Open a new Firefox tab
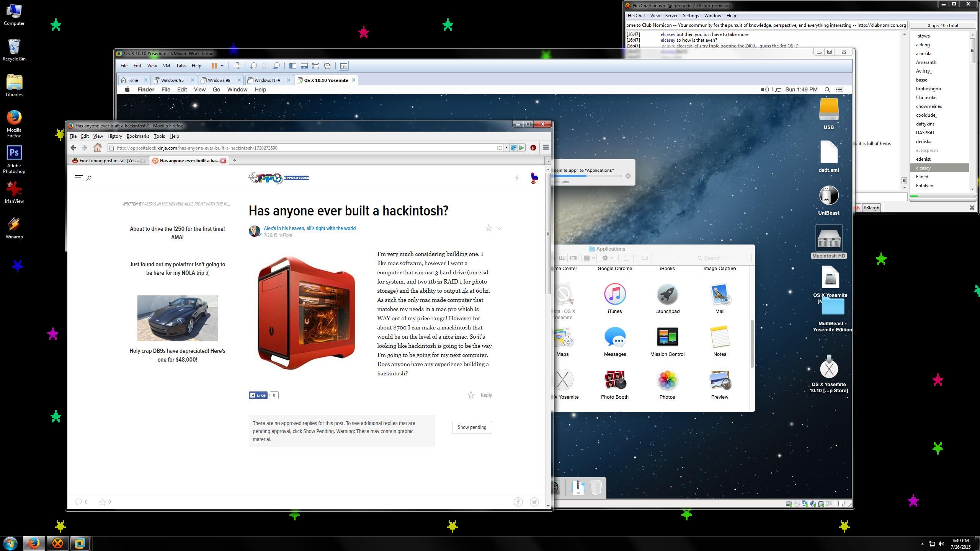980x551 pixels. 234,161
